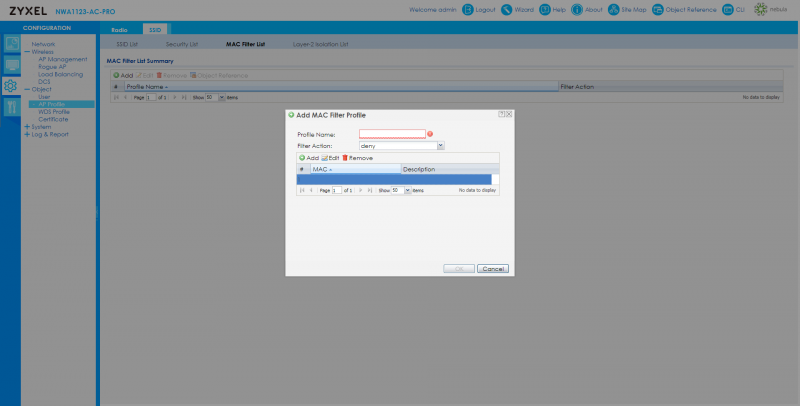Expand the Log & Report tree node

[27, 135]
